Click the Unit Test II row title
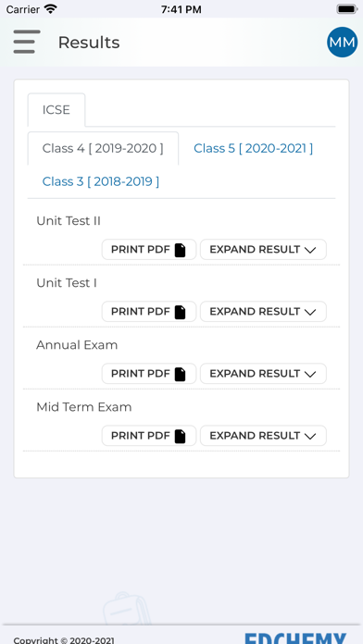The image size is (363, 644). [69, 221]
